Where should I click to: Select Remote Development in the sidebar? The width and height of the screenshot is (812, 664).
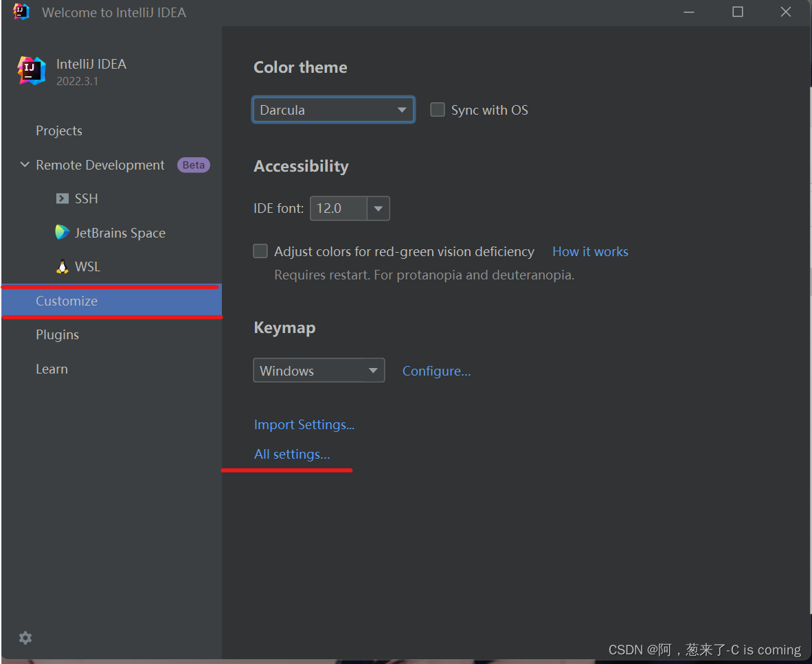[x=100, y=165]
